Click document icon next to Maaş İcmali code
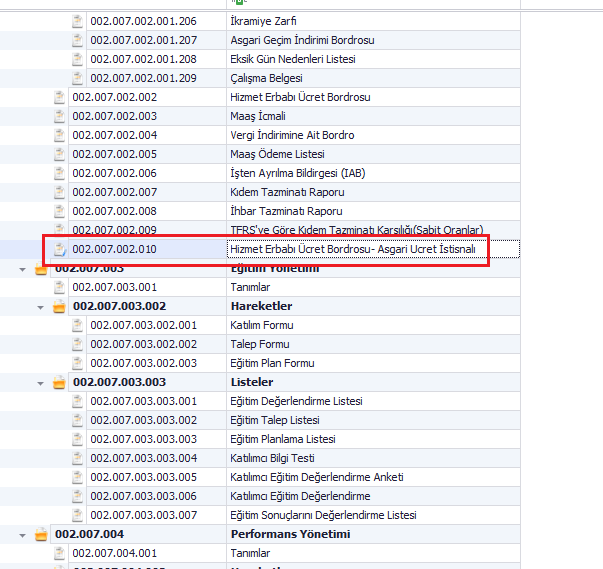 tap(60, 116)
